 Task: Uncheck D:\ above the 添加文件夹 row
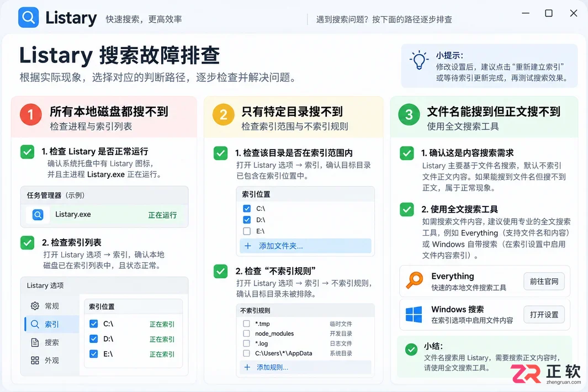click(247, 220)
